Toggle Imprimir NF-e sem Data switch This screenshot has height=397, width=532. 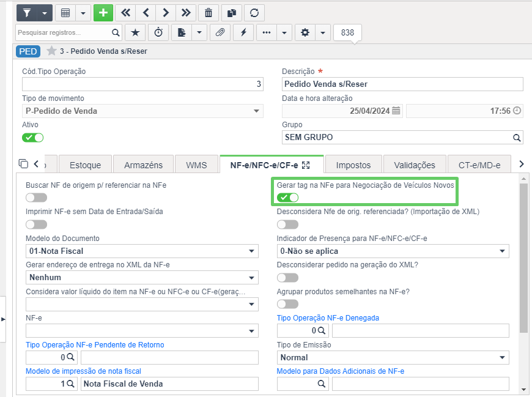[36, 224]
